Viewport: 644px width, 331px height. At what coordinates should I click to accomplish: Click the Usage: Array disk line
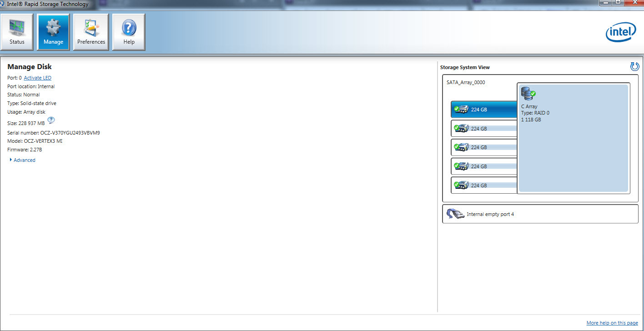click(x=26, y=112)
